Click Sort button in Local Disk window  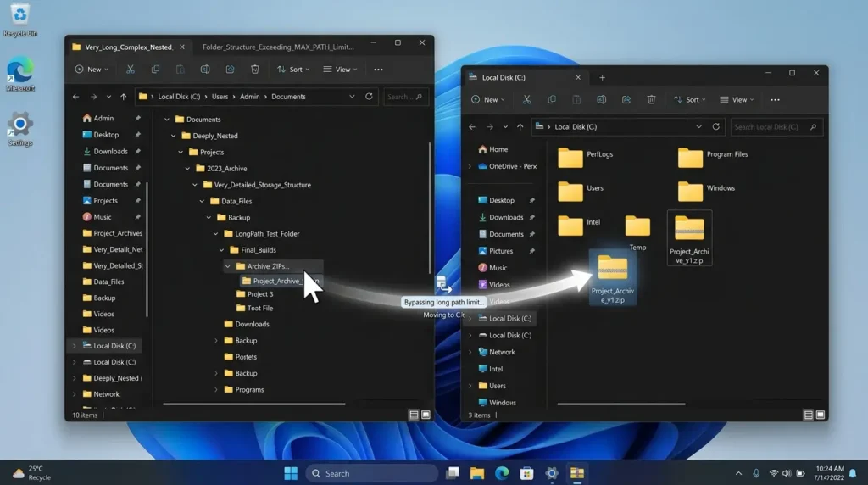[689, 100]
